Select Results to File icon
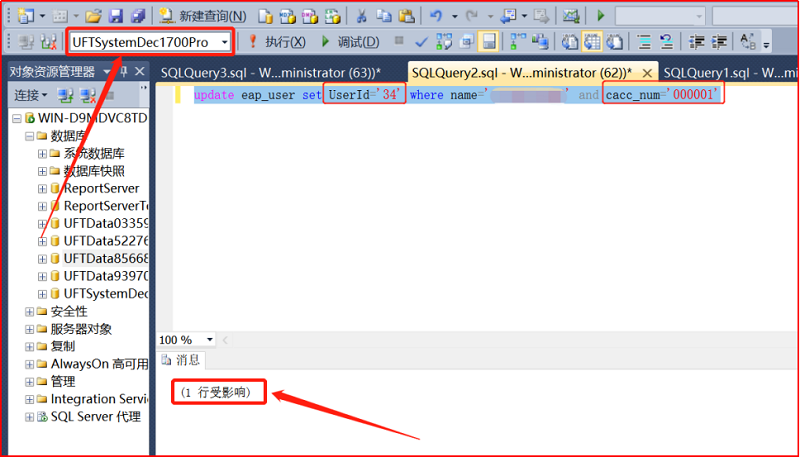The height and width of the screenshot is (457, 800). [614, 42]
